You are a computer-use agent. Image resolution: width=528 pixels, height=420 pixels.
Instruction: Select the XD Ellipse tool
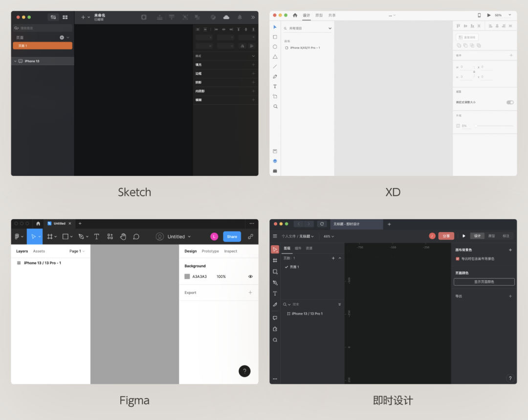275,47
